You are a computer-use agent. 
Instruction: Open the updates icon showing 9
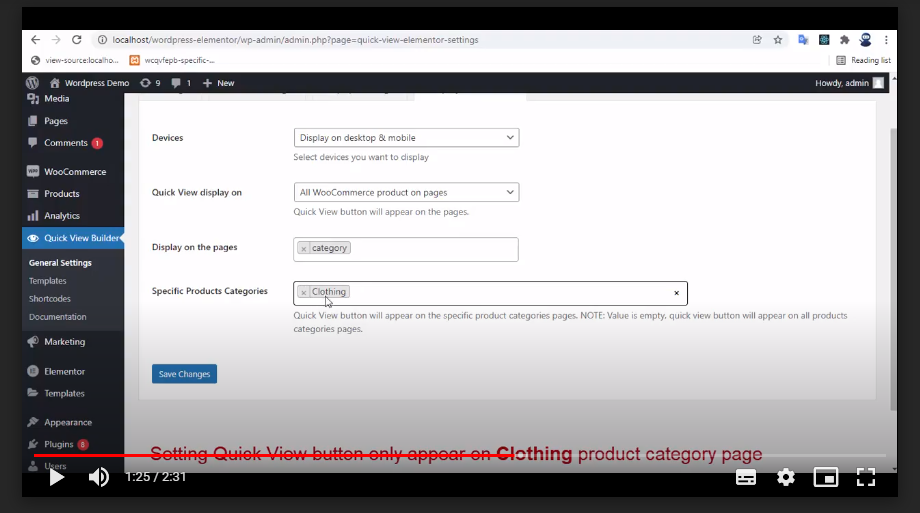click(150, 83)
